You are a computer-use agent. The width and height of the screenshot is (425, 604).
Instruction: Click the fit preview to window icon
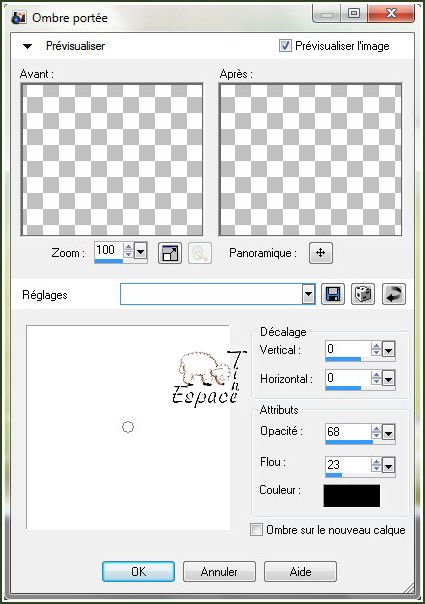(170, 253)
